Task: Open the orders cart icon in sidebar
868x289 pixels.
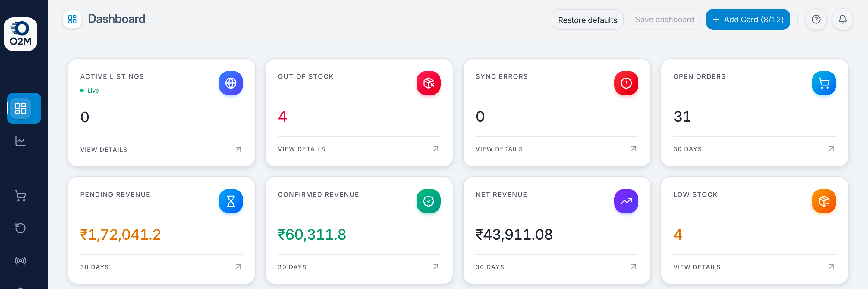Action: 20,195
